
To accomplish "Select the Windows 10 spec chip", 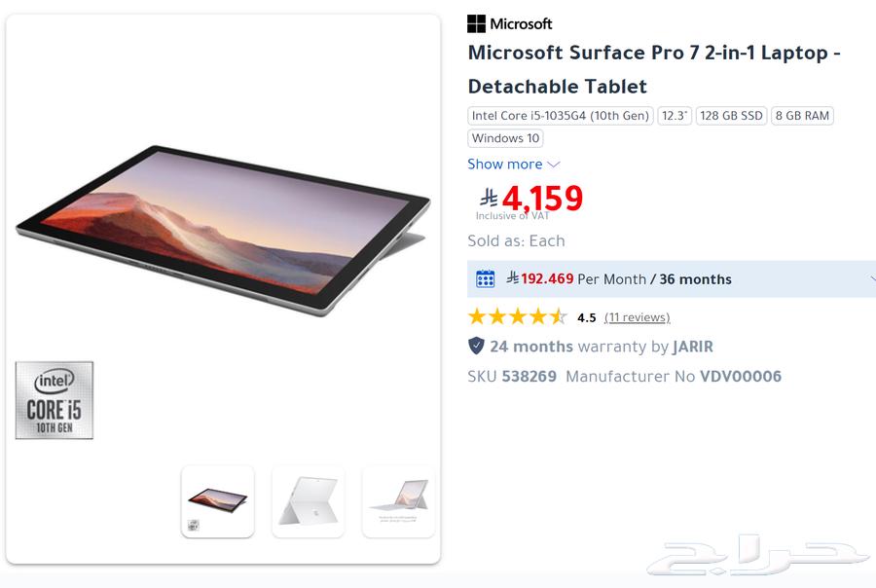I will click(x=505, y=138).
